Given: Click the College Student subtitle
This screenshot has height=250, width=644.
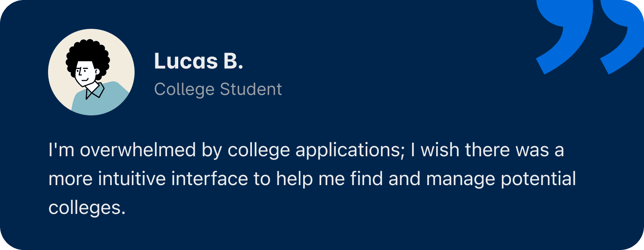Looking at the screenshot, I should (218, 89).
